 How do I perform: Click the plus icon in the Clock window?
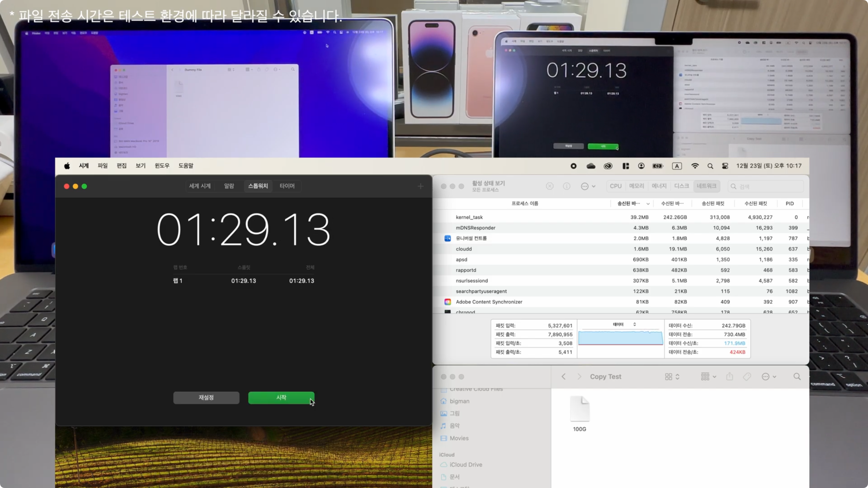click(x=420, y=186)
